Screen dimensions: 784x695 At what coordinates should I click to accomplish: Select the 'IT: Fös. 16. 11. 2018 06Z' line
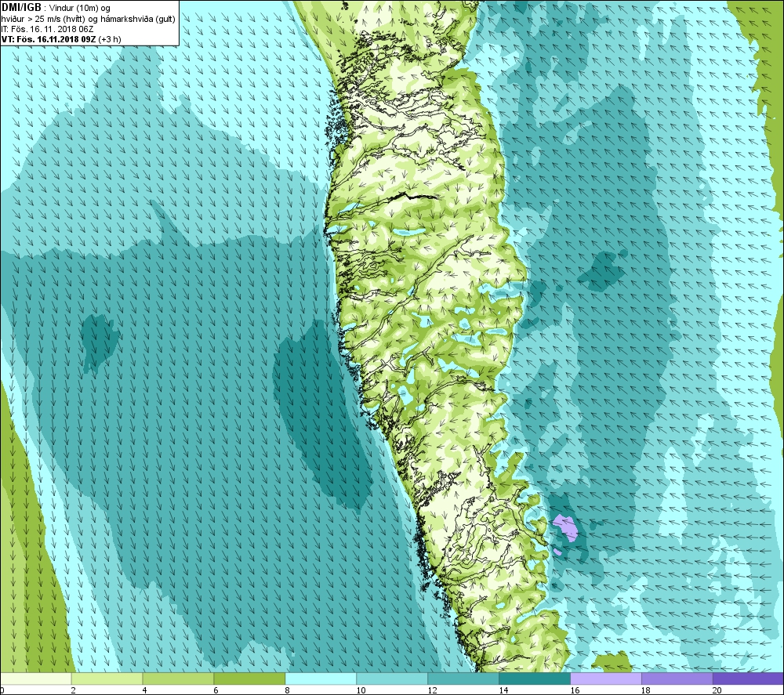click(x=47, y=29)
